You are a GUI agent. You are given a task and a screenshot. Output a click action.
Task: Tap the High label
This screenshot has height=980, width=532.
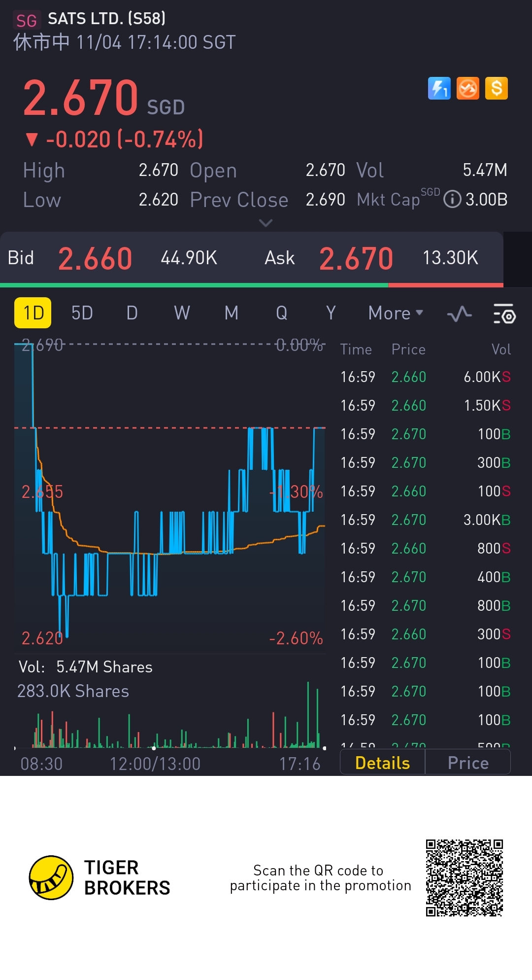[44, 171]
